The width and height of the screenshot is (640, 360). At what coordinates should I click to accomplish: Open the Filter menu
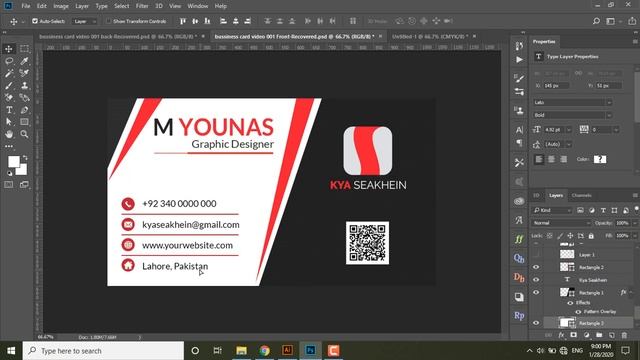click(x=142, y=6)
